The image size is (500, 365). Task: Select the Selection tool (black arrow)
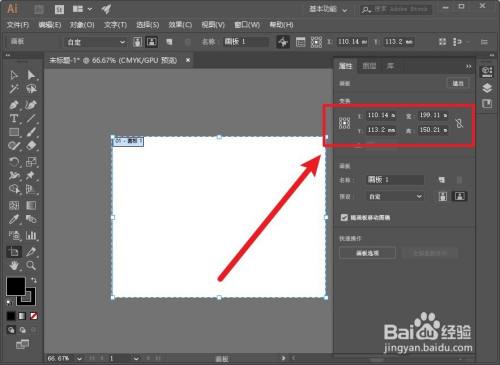14,75
